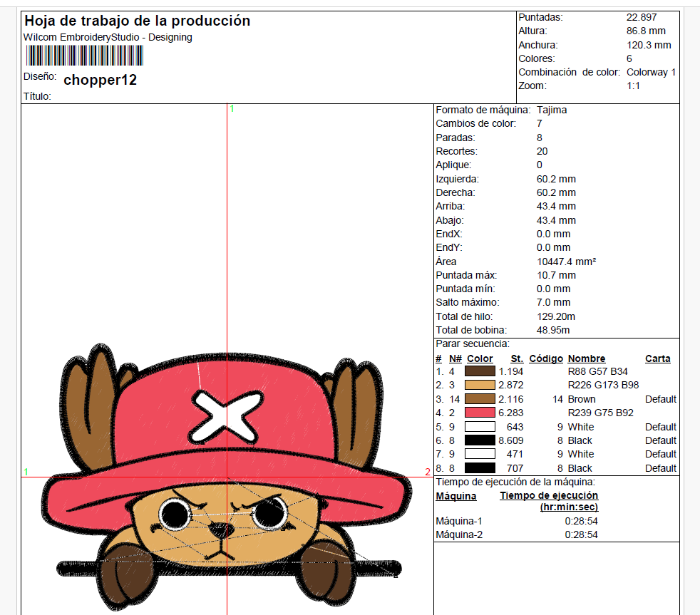
Task: Click the Total de bobina value 48.95m
Action: pos(553,330)
